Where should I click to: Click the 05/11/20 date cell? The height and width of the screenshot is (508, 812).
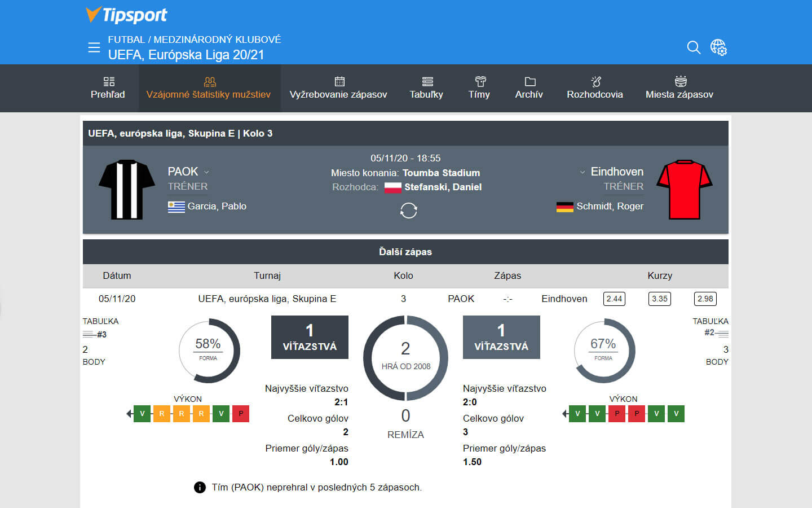pyautogui.click(x=117, y=299)
